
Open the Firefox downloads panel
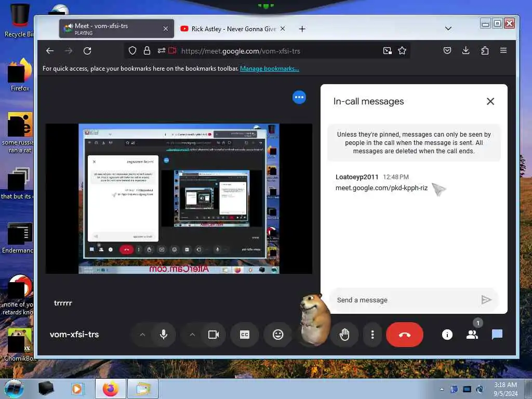(x=466, y=50)
